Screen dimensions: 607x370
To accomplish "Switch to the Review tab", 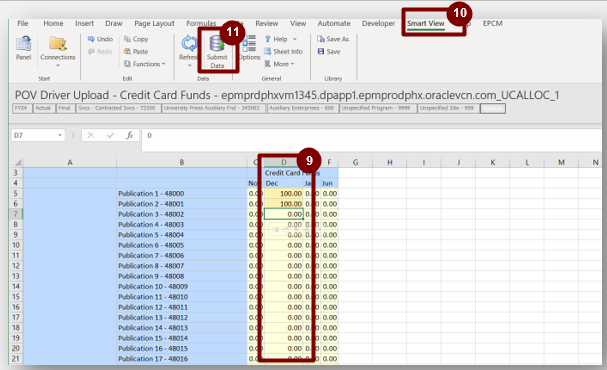I will [266, 23].
